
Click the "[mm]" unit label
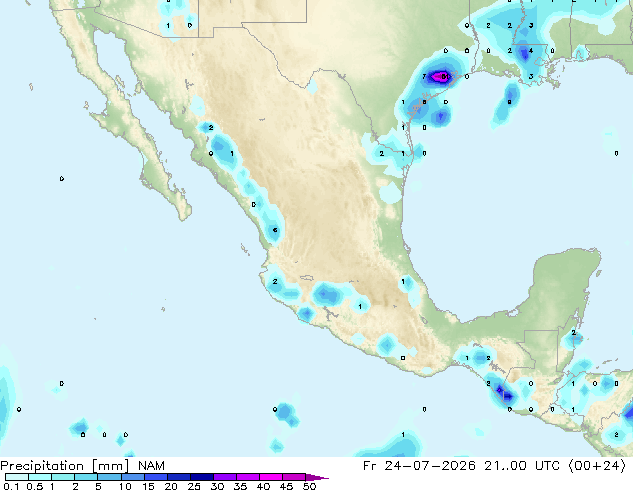(x=111, y=466)
